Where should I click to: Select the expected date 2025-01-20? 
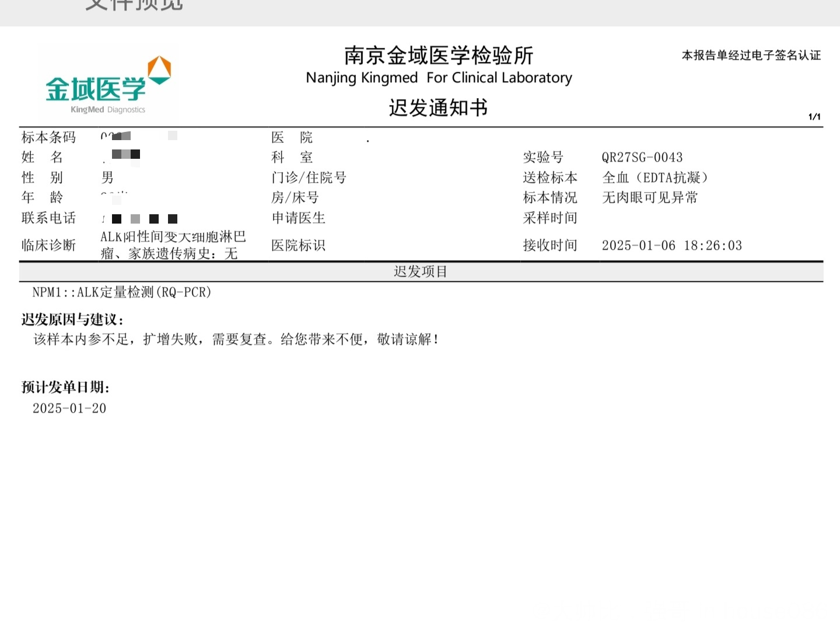[x=69, y=409]
